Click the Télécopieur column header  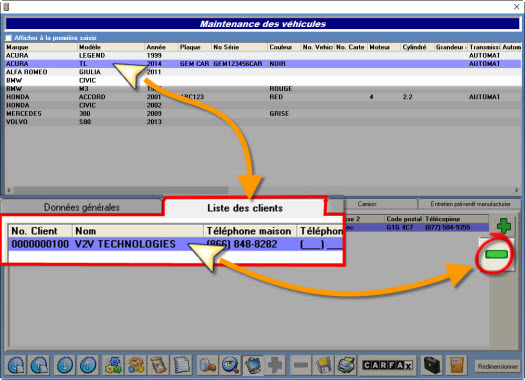[x=456, y=219]
